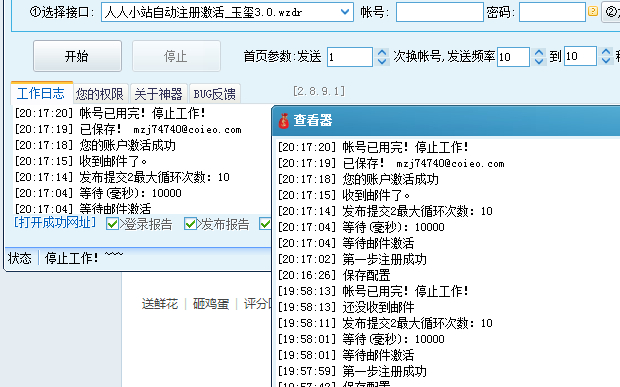Viewport: 620px width, 387px height.
Task: Toggle the 登录报告 checkbox
Action: pyautogui.click(x=112, y=224)
